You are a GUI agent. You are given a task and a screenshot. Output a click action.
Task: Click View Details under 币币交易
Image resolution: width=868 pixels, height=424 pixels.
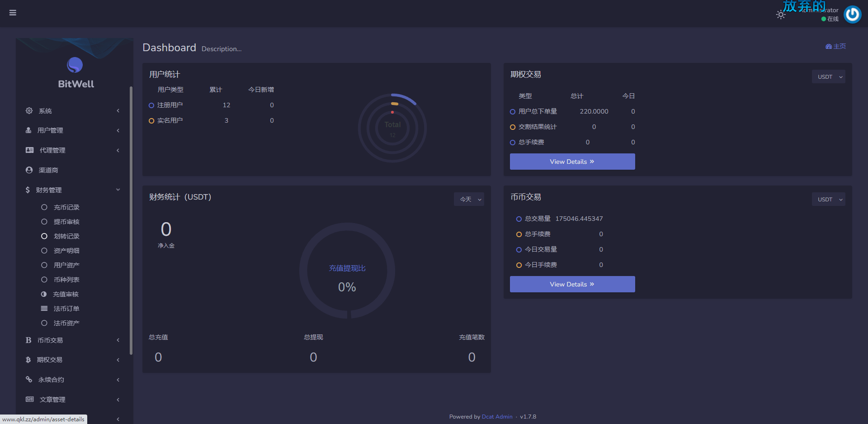coord(572,284)
